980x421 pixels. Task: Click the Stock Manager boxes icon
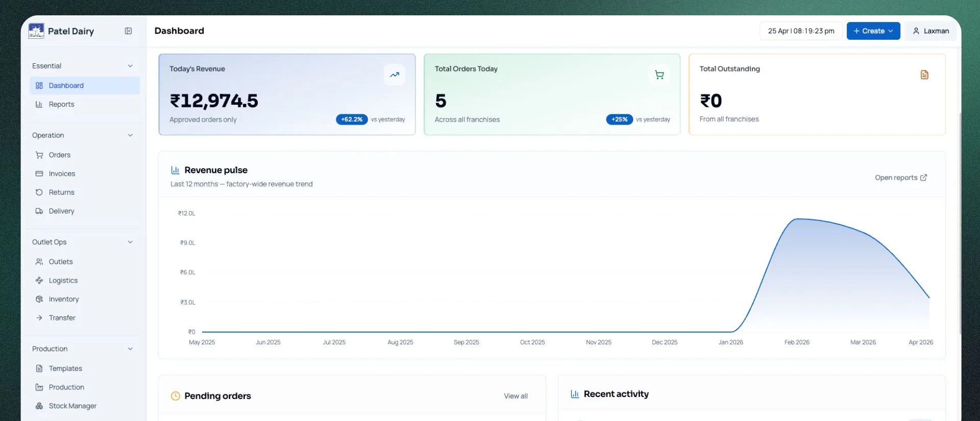[x=39, y=406]
